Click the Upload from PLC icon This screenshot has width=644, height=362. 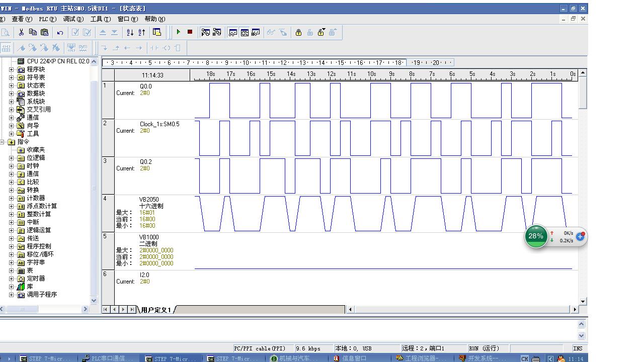tap(103, 32)
